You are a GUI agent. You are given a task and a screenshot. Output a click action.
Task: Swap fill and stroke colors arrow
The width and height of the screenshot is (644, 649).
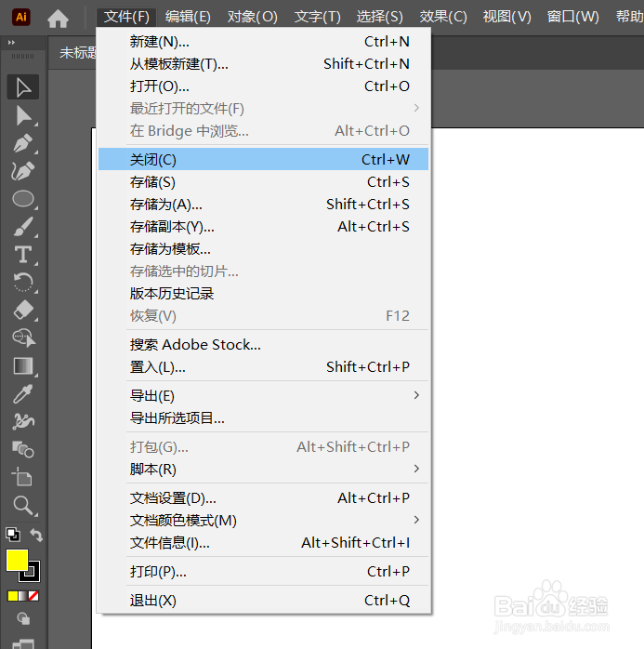tap(37, 536)
